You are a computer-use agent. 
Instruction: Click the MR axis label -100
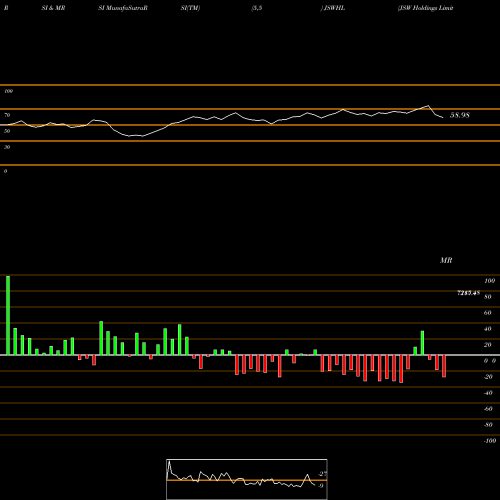coord(490,441)
